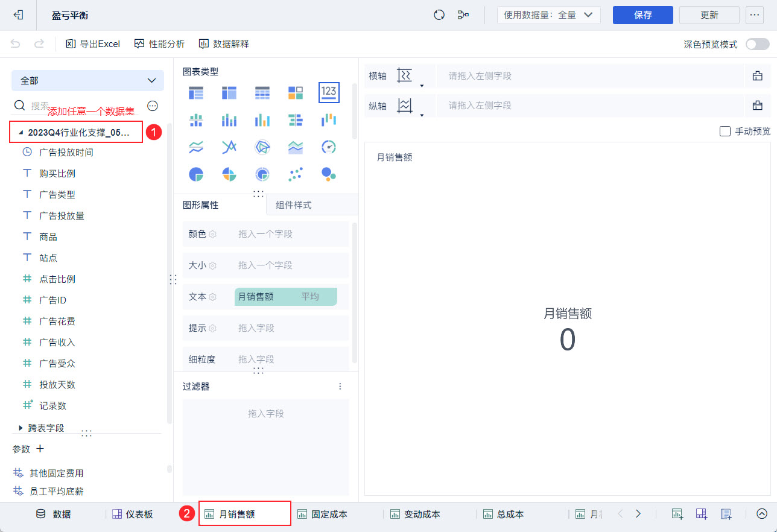Select the 员工平均底薪 parameter

pyautogui.click(x=57, y=492)
